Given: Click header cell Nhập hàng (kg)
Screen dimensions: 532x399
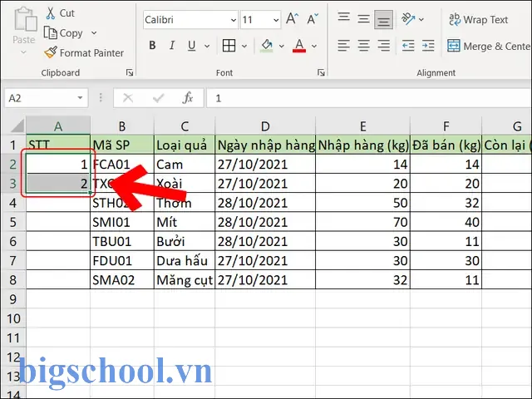Looking at the screenshot, I should click(x=363, y=145).
